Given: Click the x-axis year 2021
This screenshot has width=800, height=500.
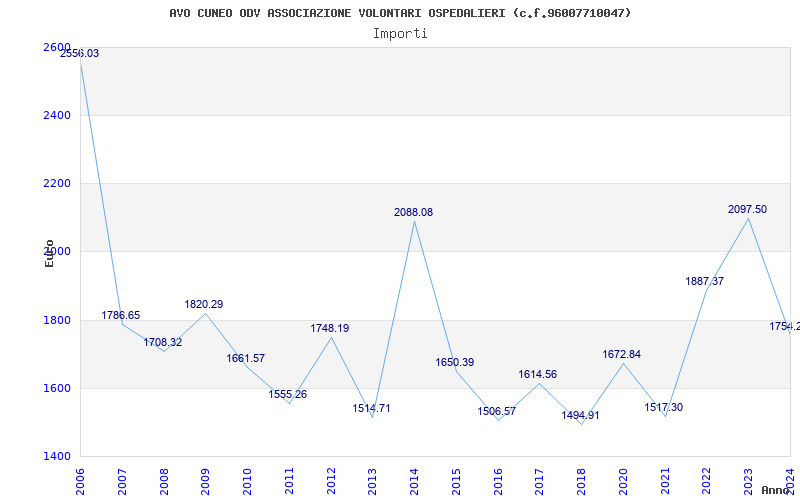Looking at the screenshot, I should [x=665, y=482].
